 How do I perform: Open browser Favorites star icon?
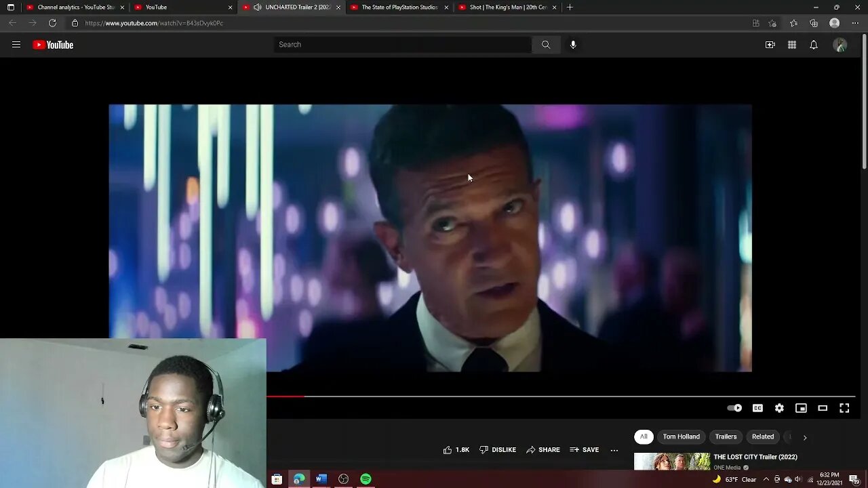pyautogui.click(x=793, y=23)
